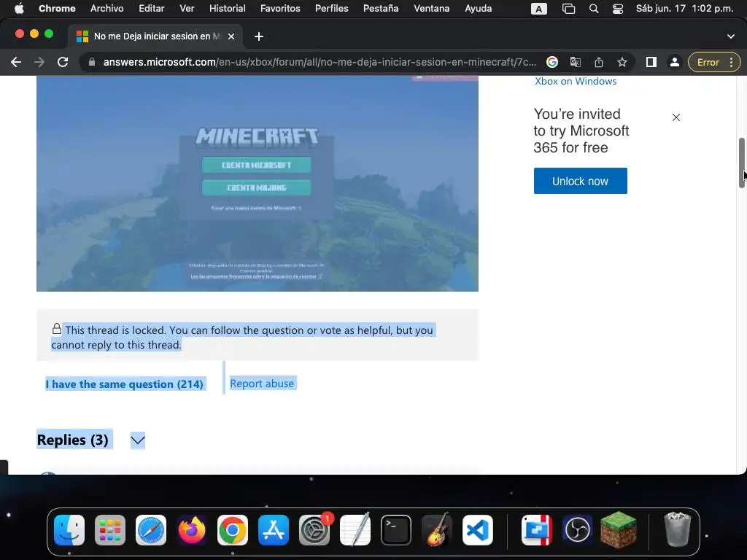Launch Firefox from the Dock
This screenshot has width=747, height=560.
click(192, 530)
